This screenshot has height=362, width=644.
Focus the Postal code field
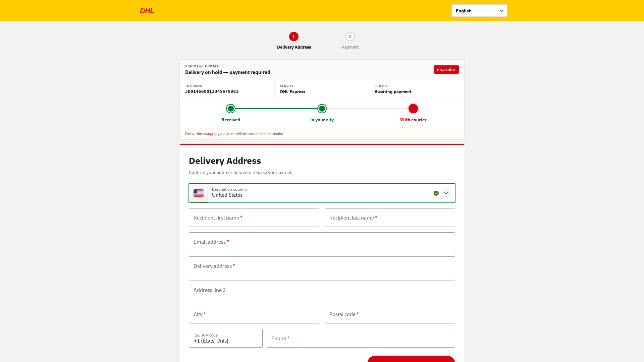pos(390,314)
